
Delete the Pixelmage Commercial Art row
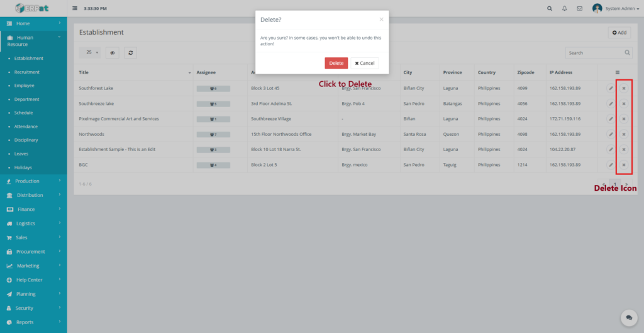pos(623,119)
